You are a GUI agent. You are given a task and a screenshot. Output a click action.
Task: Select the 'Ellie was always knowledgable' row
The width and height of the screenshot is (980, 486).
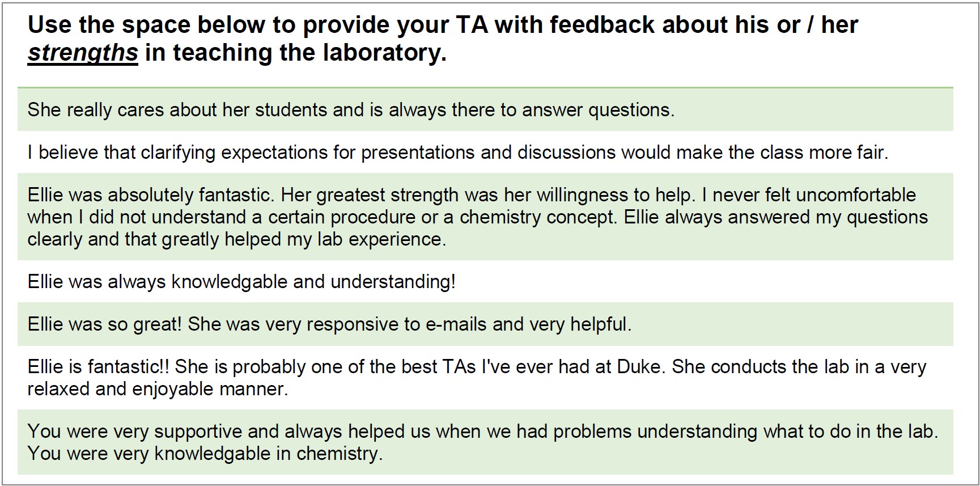[241, 282]
